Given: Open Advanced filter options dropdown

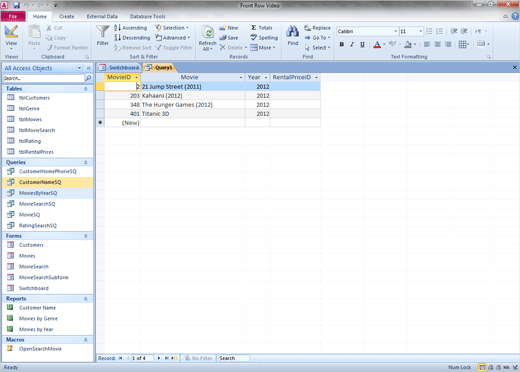Looking at the screenshot, I should [x=173, y=38].
